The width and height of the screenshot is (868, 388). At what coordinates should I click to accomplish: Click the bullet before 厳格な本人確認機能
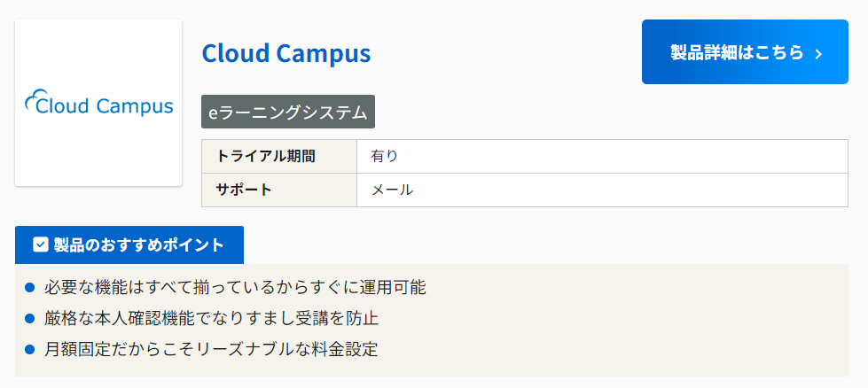tap(29, 318)
